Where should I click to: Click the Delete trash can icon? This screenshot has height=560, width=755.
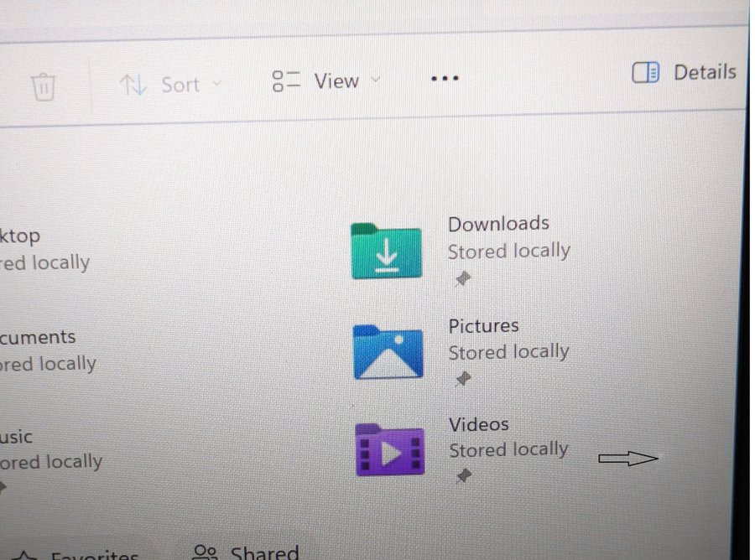click(44, 86)
